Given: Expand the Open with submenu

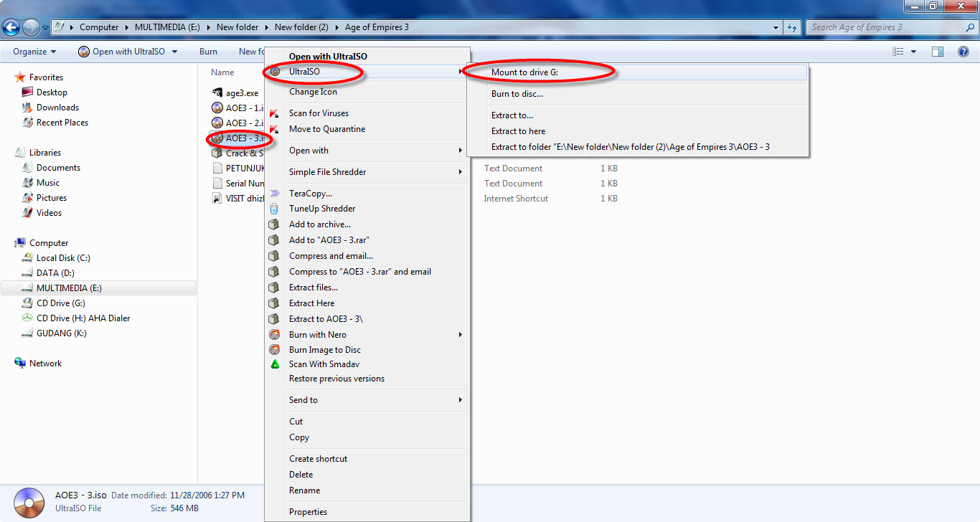Looking at the screenshot, I should pyautogui.click(x=461, y=151).
